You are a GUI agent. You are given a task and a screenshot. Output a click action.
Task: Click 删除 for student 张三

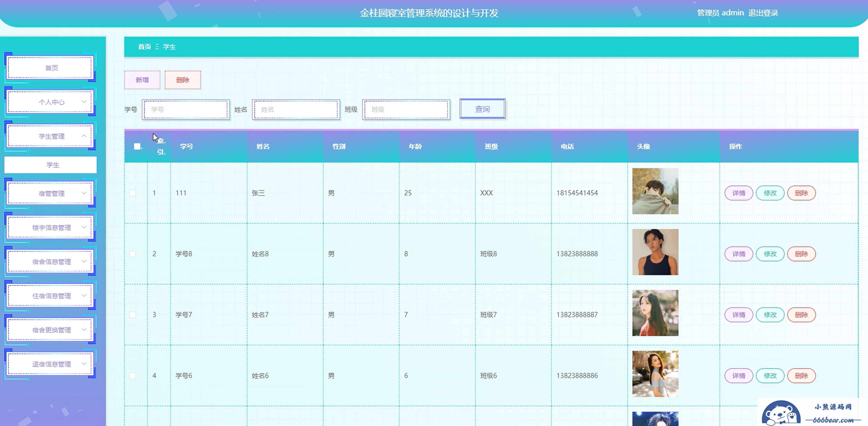[801, 193]
